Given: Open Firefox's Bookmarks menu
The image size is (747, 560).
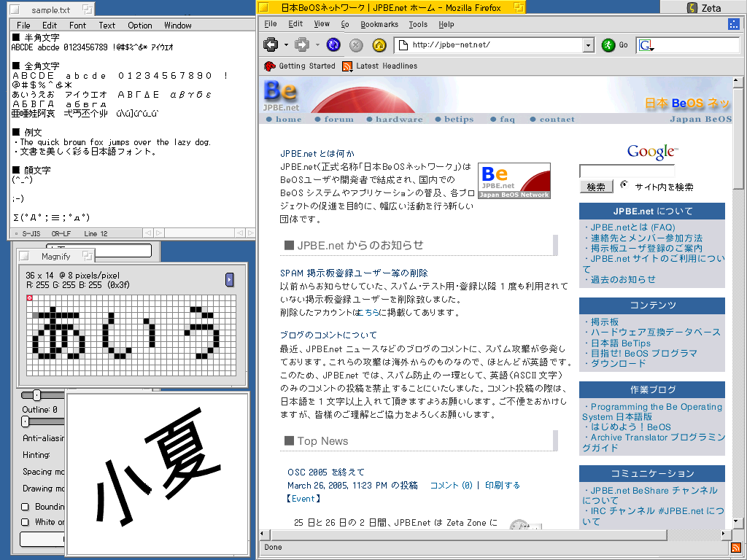Looking at the screenshot, I should (379, 24).
